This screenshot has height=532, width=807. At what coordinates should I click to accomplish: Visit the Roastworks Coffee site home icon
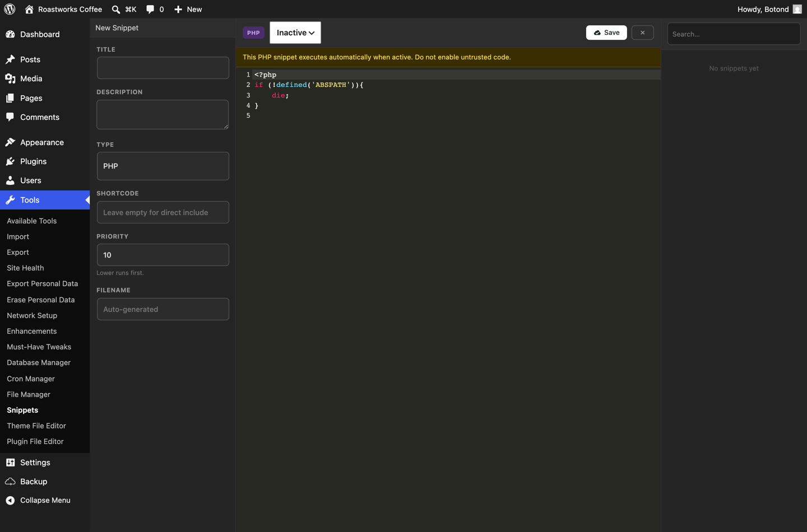pos(29,9)
